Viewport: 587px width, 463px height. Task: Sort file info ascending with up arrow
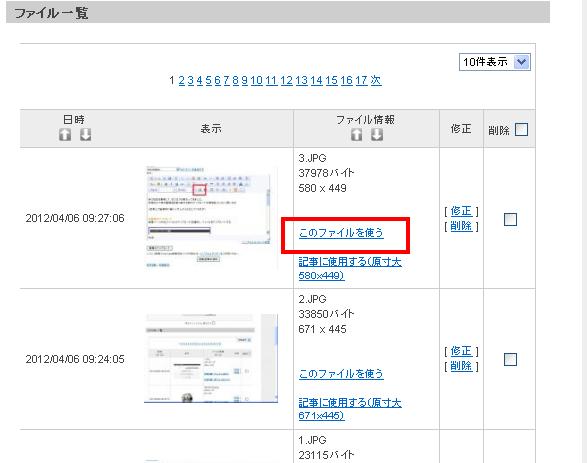coord(356,134)
